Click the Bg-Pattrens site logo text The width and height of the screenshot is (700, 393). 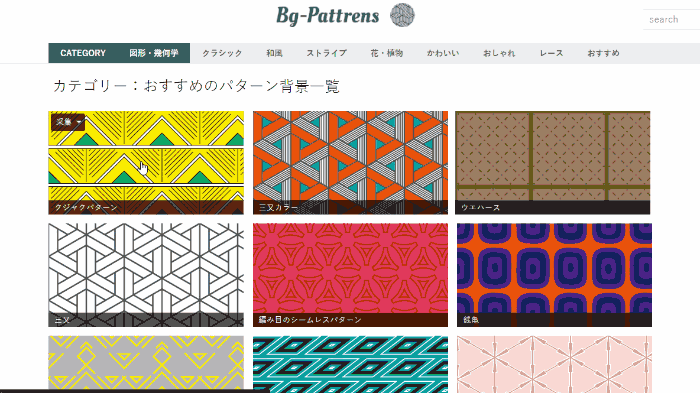coord(328,16)
